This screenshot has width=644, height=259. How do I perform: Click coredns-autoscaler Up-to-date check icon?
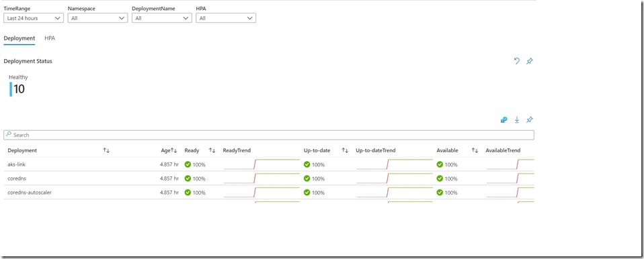[x=307, y=192]
